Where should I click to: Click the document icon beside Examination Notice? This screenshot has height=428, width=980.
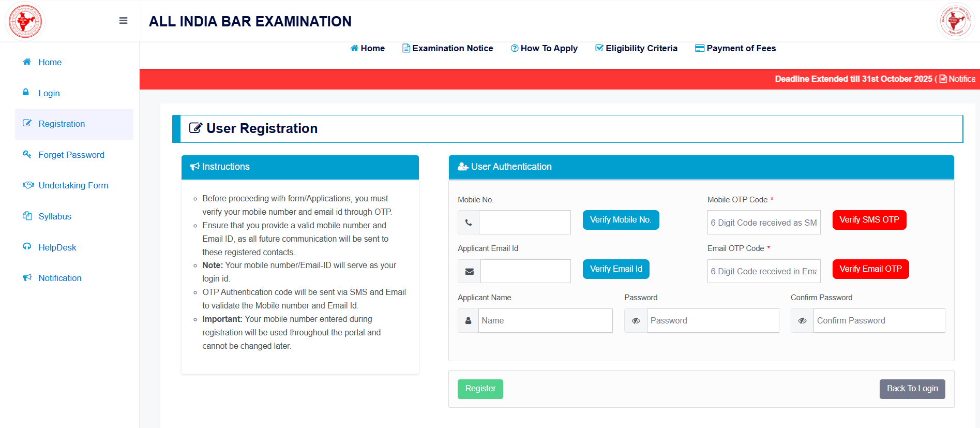coord(406,48)
